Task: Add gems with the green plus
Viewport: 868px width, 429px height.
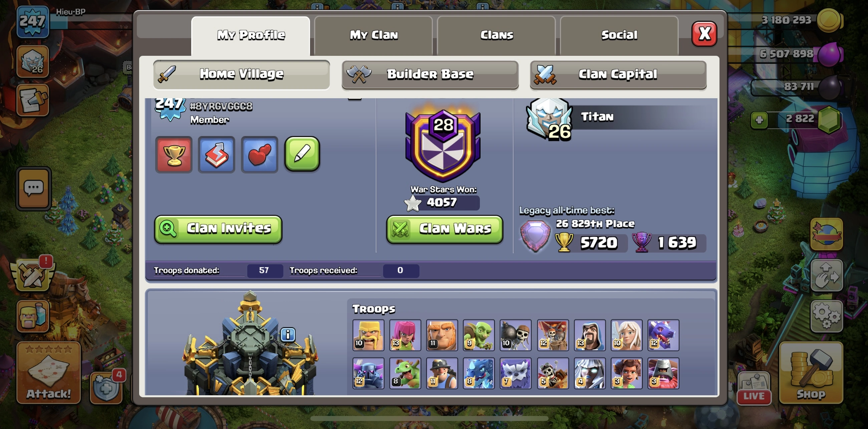Action: pos(759,120)
